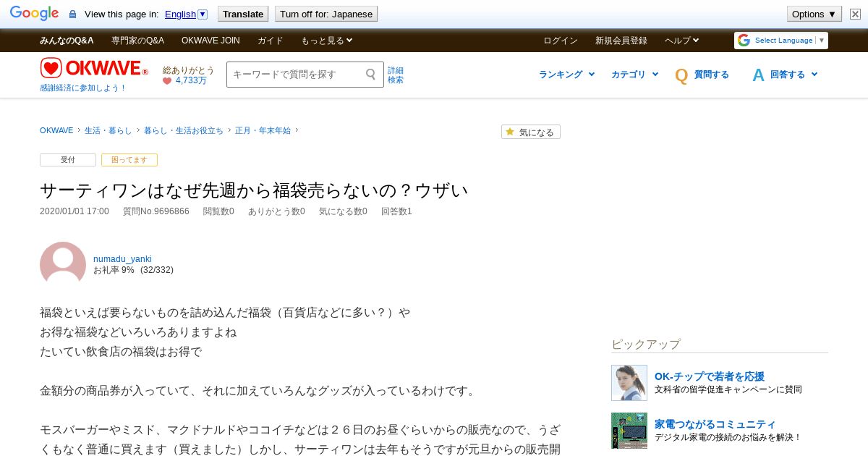Viewport: 868px width, 456px height.
Task: Open 詳細検索 advanced search
Action: 396,75
